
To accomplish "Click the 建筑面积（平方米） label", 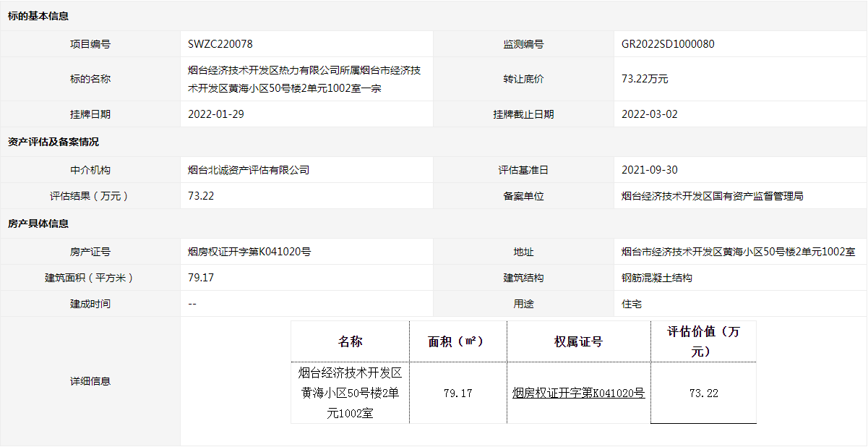I will 90,278.
